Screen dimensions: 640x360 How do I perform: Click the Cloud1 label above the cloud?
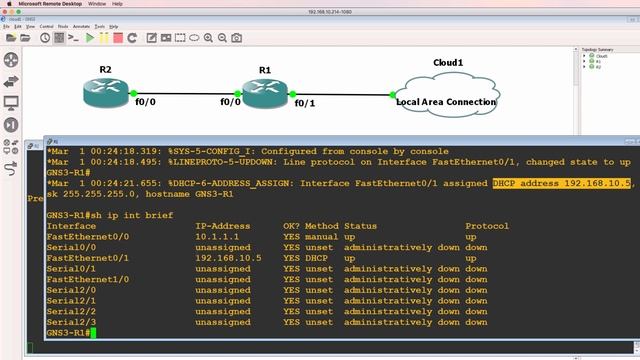(448, 62)
